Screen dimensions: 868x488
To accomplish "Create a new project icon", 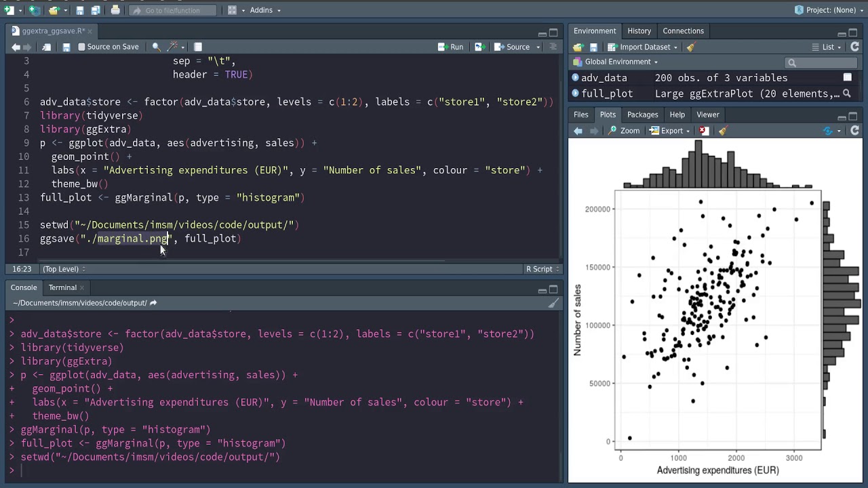I will coord(34,10).
